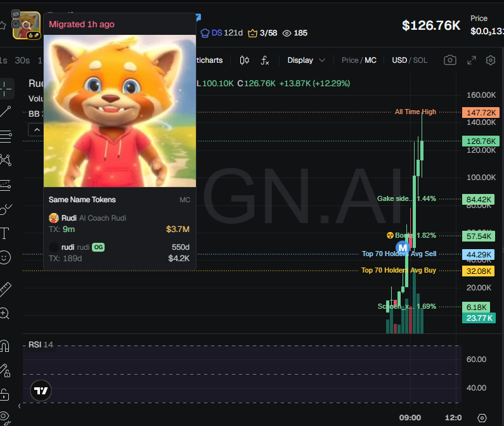Open the indicators fx menu

(264, 60)
